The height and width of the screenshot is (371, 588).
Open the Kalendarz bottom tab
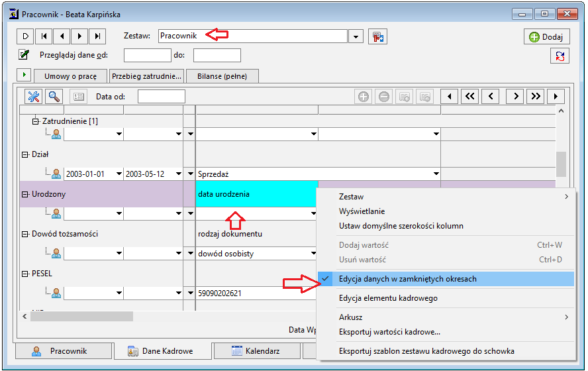coord(257,350)
